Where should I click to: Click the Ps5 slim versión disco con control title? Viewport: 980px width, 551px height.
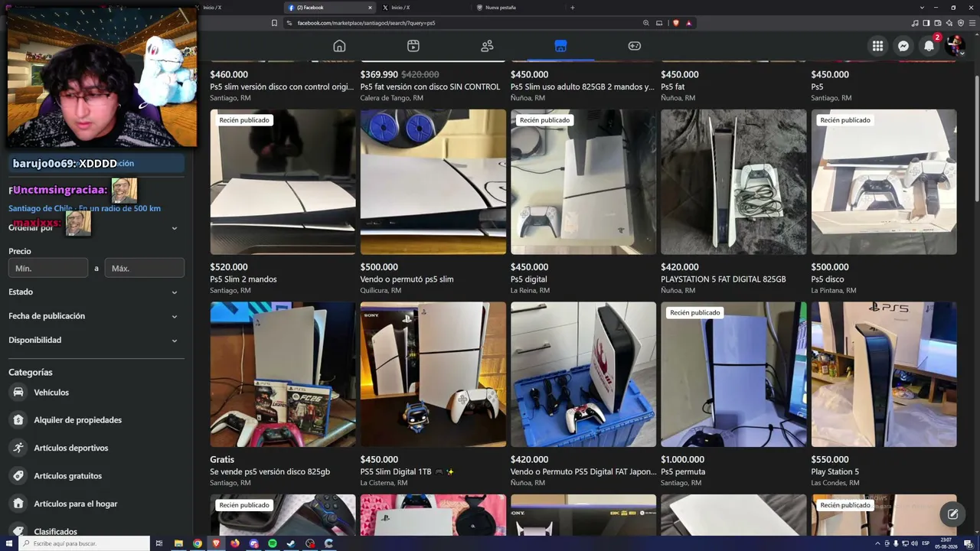point(283,87)
